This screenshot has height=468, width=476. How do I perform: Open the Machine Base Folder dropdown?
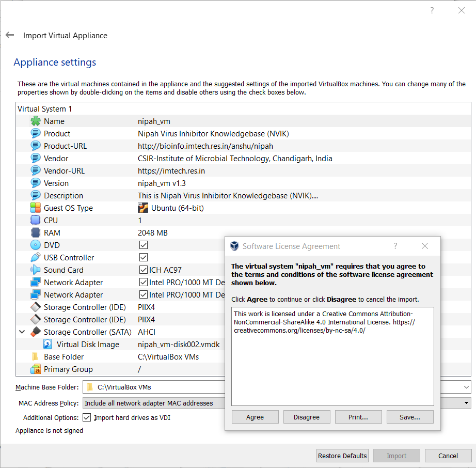point(466,387)
